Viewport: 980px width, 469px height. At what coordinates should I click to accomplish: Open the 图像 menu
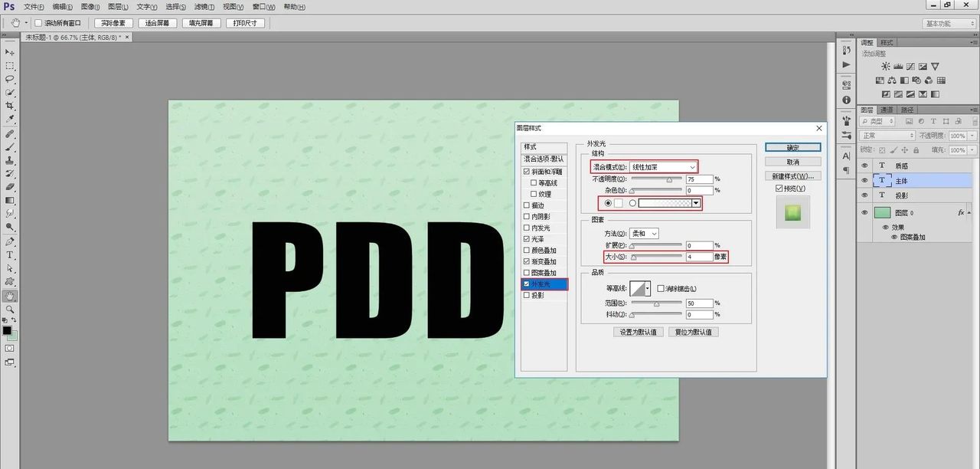(91, 7)
